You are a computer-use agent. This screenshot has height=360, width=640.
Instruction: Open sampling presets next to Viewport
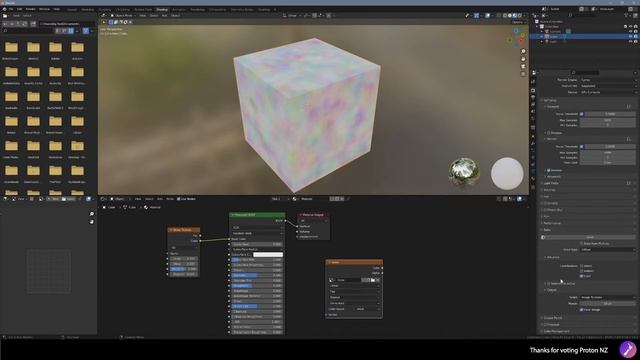coord(629,107)
